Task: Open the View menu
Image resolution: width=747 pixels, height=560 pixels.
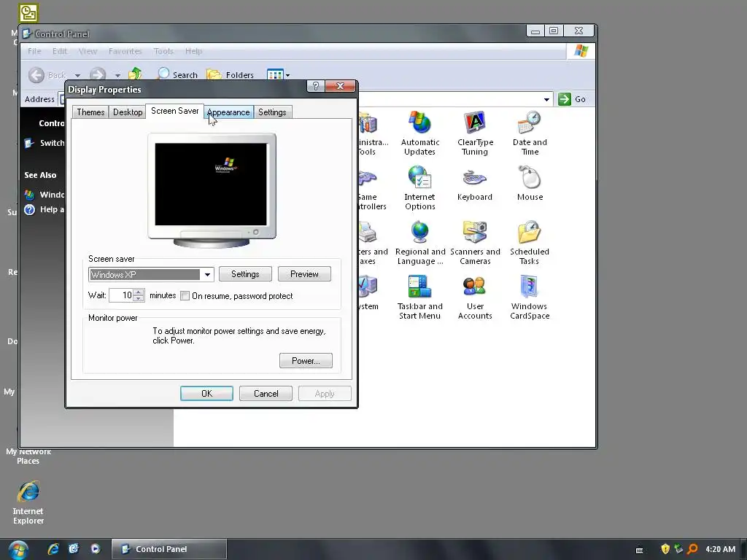Action: point(88,51)
